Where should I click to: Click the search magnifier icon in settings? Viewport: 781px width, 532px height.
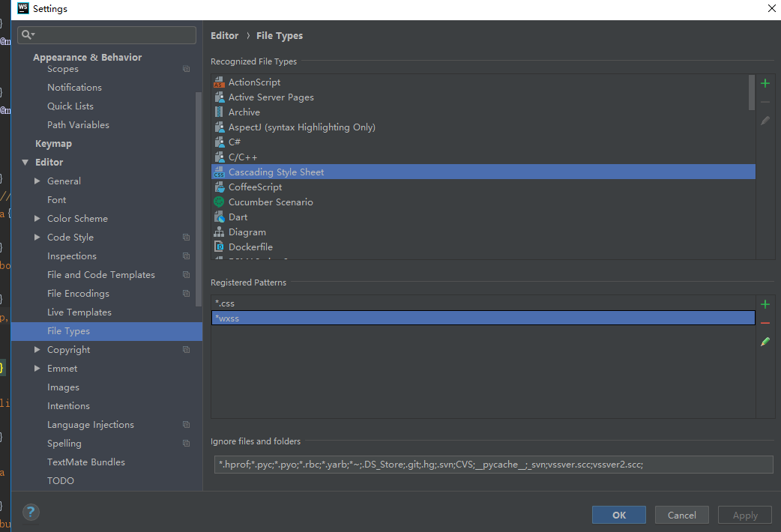[28, 35]
